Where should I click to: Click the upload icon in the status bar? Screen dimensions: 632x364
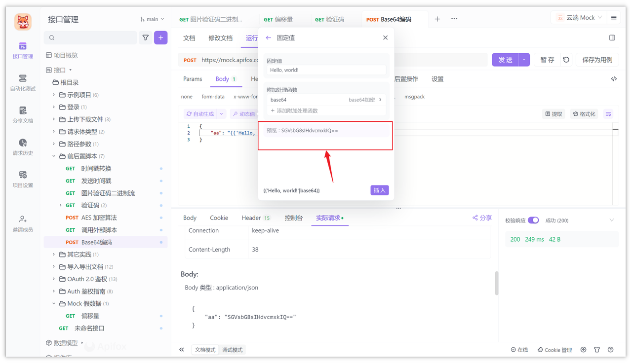tap(584, 350)
